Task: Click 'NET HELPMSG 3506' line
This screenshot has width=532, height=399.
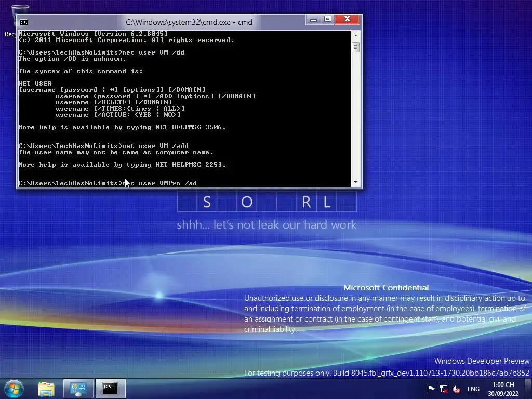Action: click(122, 127)
